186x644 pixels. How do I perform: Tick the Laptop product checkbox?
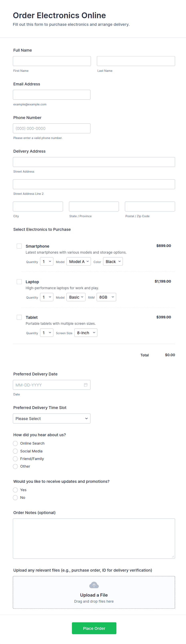[x=19, y=282]
